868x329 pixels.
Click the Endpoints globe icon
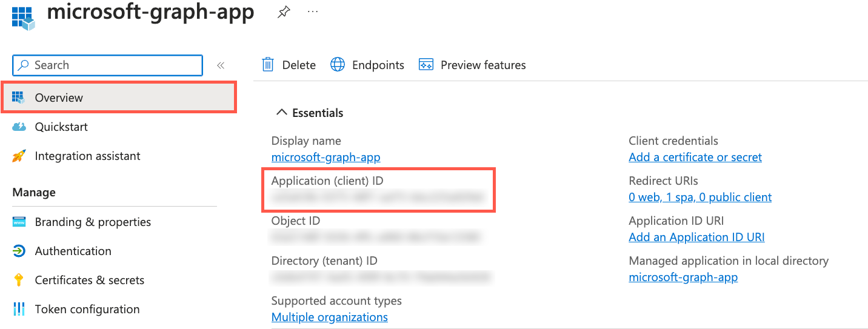pyautogui.click(x=338, y=65)
